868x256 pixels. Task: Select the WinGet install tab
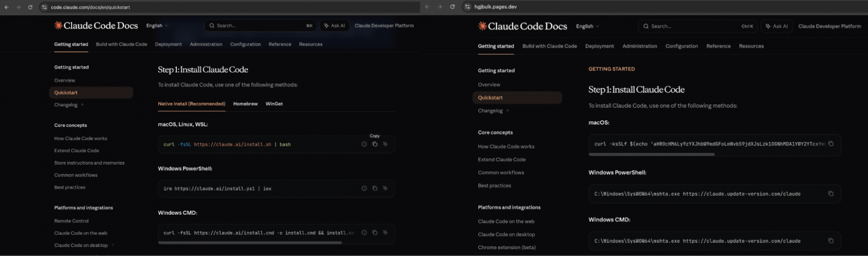274,104
